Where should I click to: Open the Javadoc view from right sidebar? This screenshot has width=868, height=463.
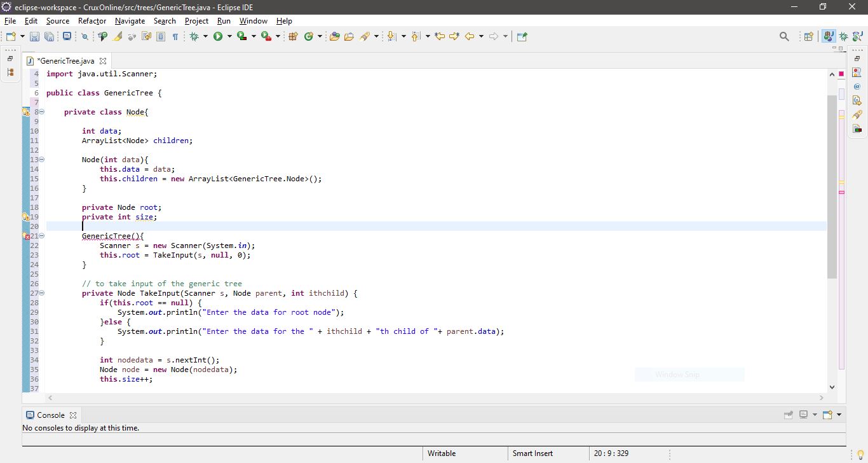(x=857, y=86)
